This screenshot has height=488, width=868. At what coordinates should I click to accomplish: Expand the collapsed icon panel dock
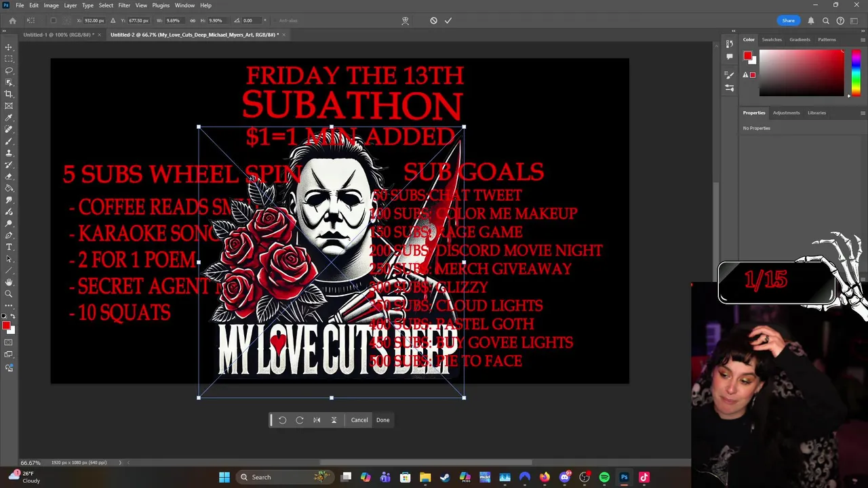click(x=733, y=30)
